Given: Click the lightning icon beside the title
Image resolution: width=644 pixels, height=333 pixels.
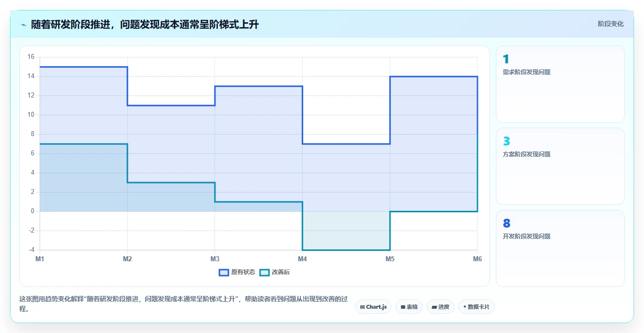Looking at the screenshot, I should coord(23,25).
